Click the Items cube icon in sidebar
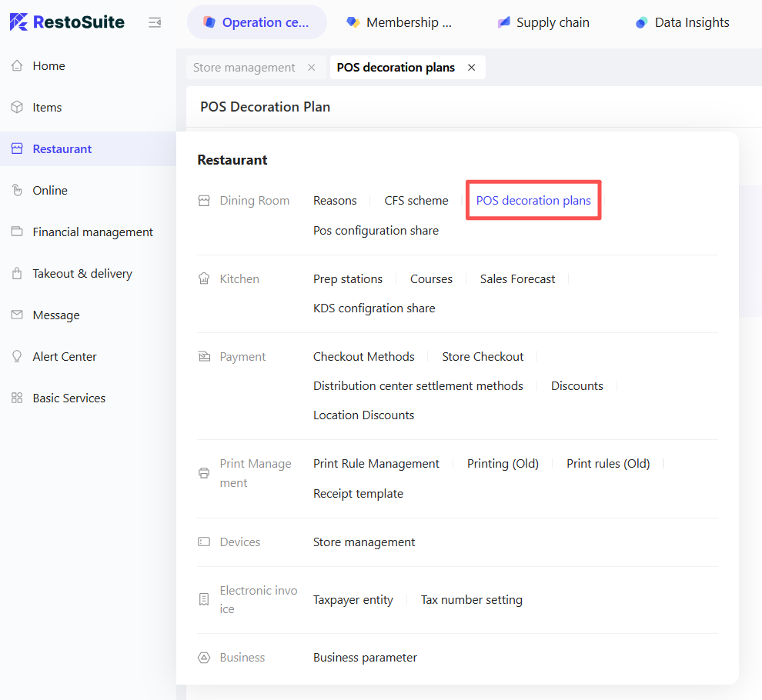The width and height of the screenshot is (762, 700). (17, 108)
